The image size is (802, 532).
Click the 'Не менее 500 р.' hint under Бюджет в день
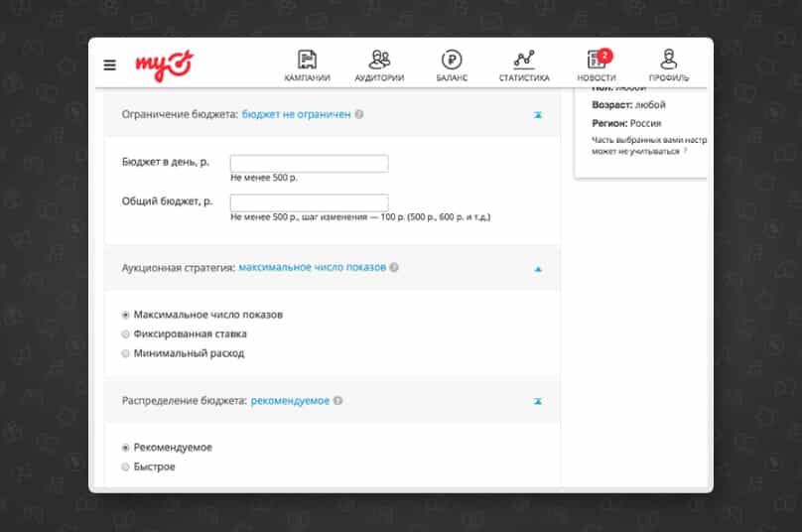pyautogui.click(x=263, y=178)
